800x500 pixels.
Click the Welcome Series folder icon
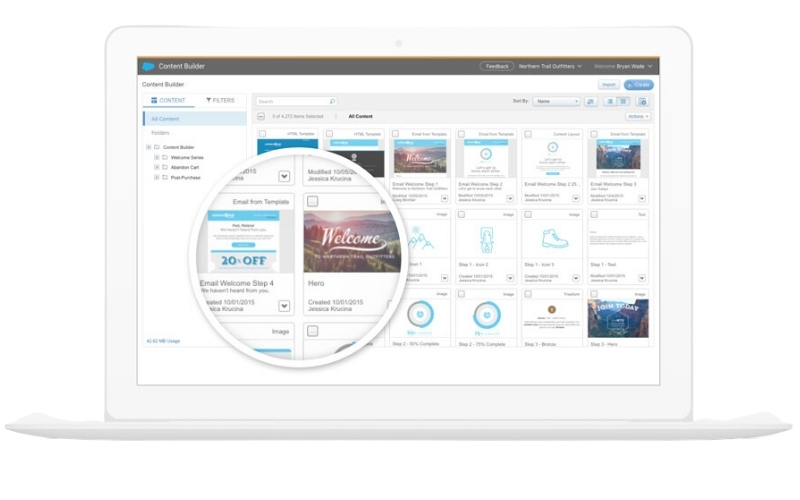coord(165,157)
